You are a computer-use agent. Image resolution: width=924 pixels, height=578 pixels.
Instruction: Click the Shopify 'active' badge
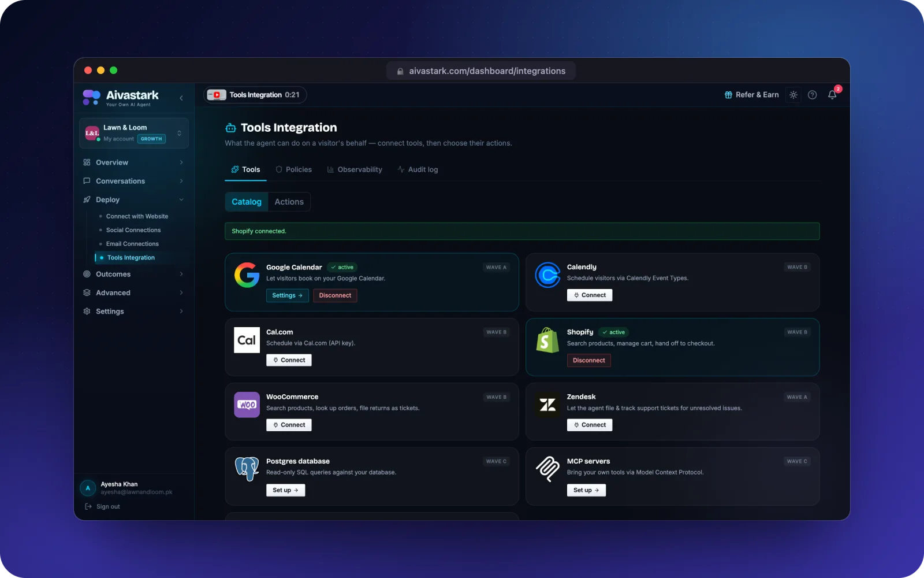click(x=613, y=332)
